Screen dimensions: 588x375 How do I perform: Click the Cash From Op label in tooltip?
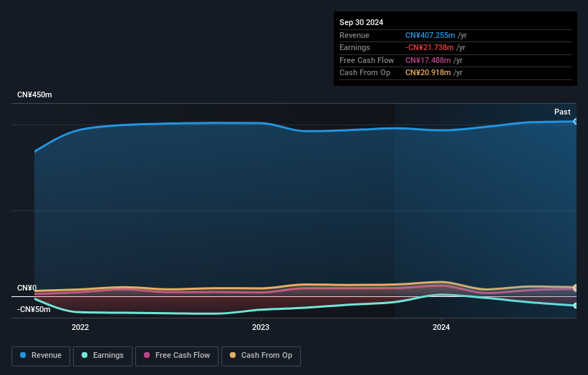pyautogui.click(x=365, y=73)
